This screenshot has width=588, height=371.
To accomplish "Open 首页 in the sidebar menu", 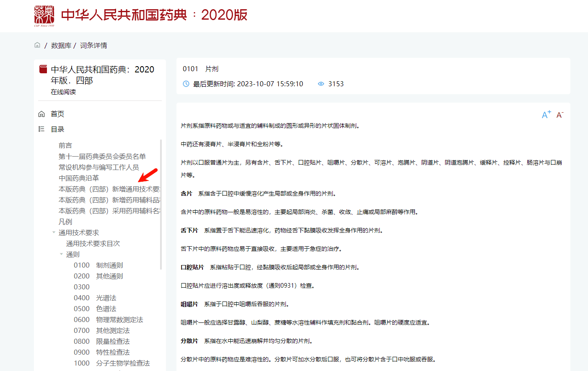I will coord(57,114).
